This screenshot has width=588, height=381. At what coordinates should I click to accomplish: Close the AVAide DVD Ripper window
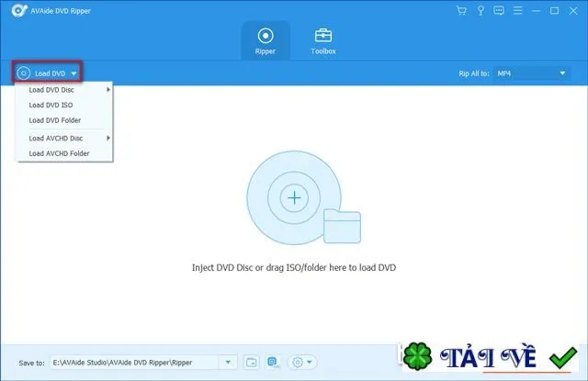click(x=573, y=10)
